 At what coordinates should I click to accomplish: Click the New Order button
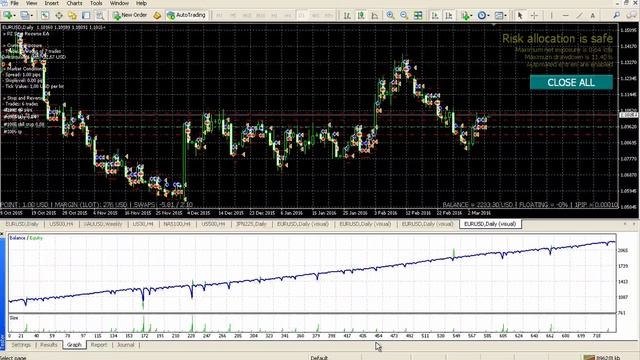[x=130, y=15]
